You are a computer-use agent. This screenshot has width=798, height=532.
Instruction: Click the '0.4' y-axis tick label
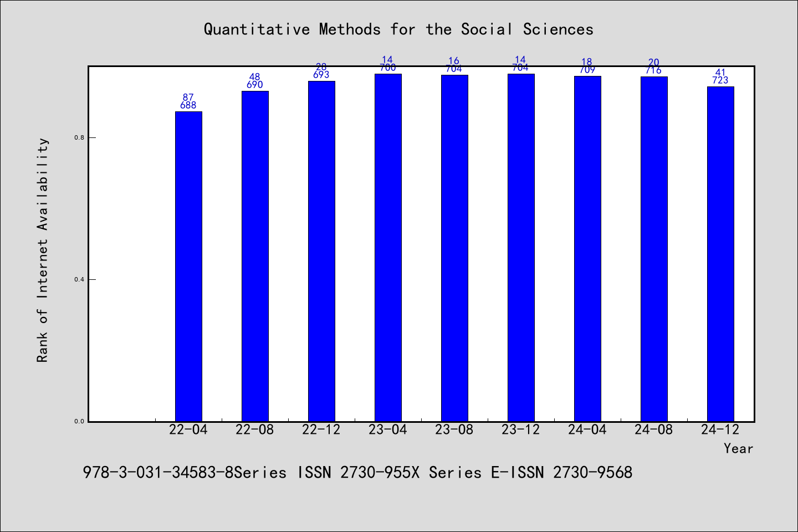point(79,279)
